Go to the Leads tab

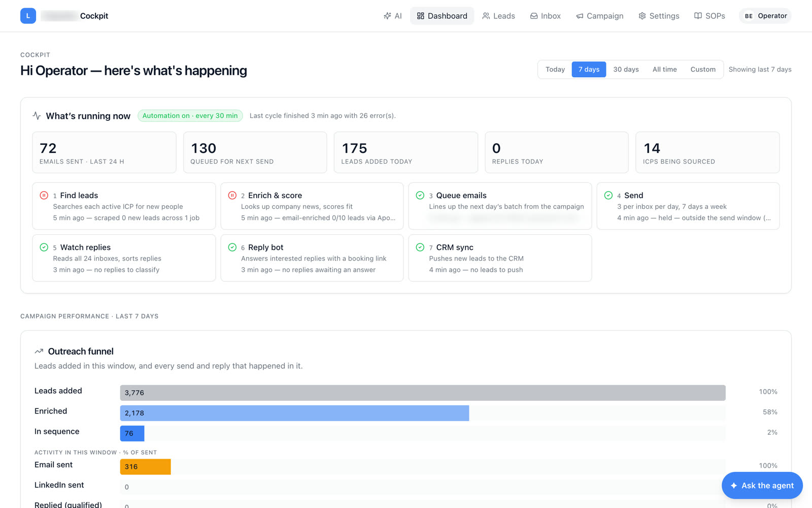[498, 16]
